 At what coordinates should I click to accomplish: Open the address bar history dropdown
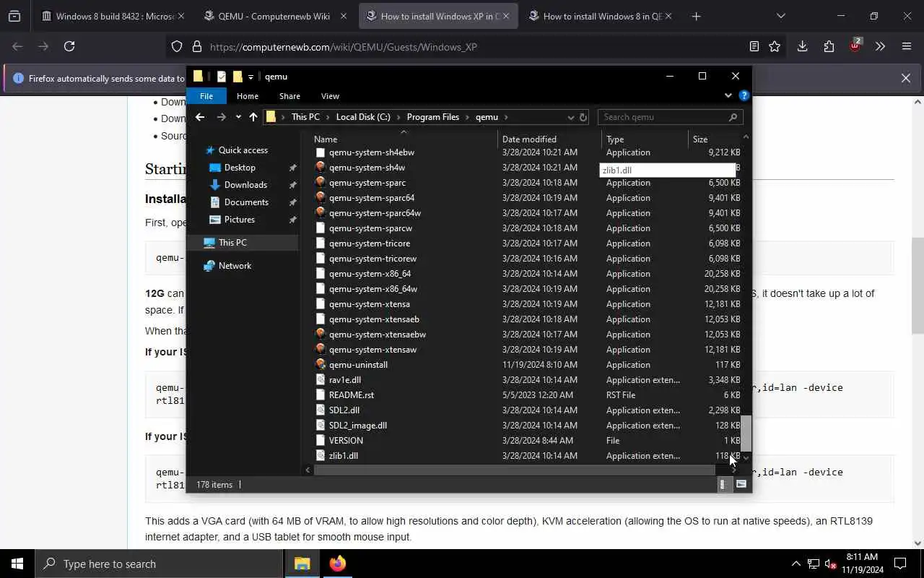click(x=570, y=117)
